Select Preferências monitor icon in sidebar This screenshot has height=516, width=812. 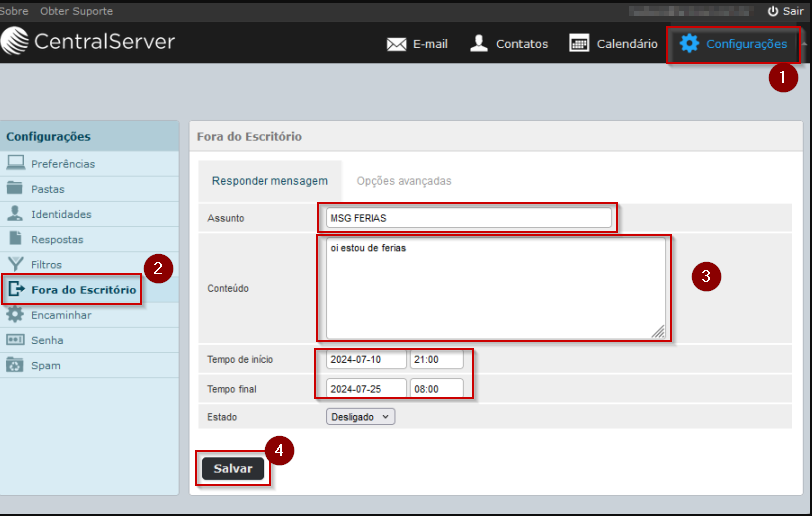click(15, 163)
